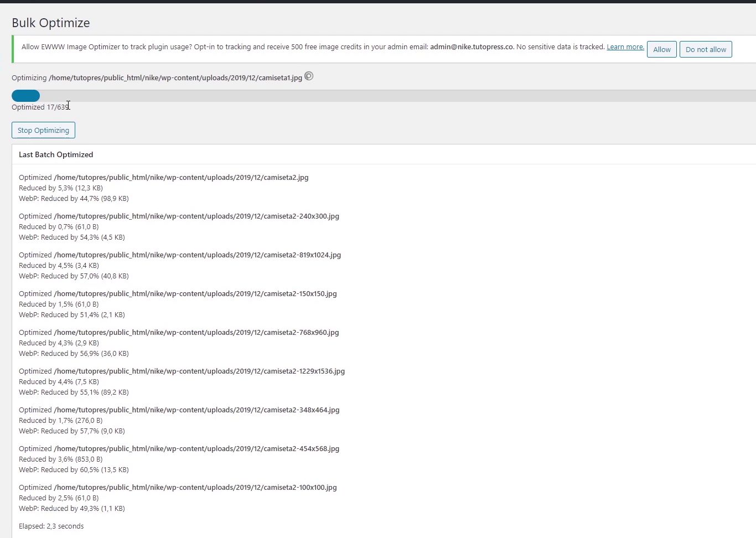This screenshot has width=756, height=538.
Task: Click 'Reduced by 1,7% (276,0 B)' text
Action: [61, 421]
